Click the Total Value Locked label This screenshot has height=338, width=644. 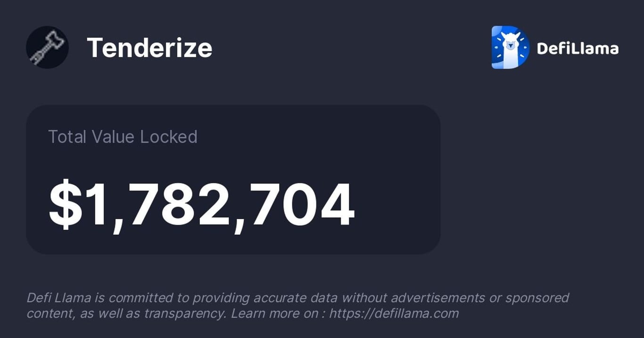tap(123, 137)
